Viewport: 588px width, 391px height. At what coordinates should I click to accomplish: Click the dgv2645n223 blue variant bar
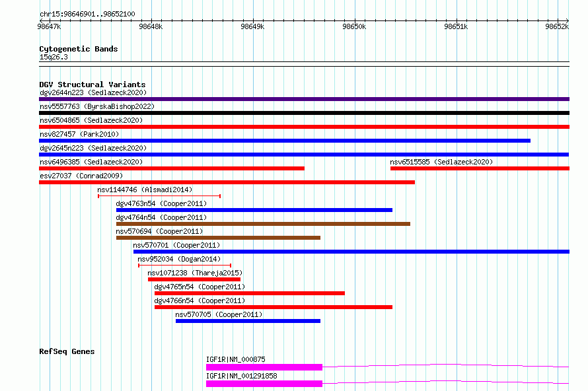coord(304,155)
